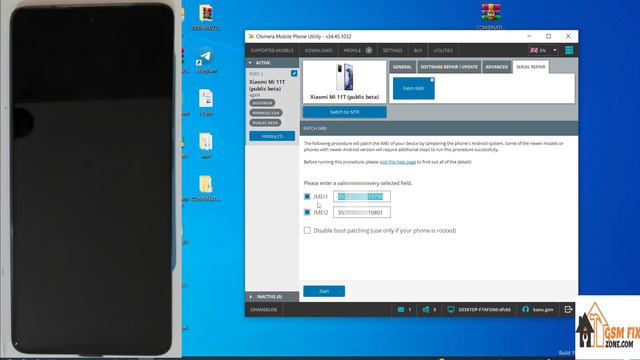This screenshot has width=640, height=360.
Task: Click the Start button
Action: (x=324, y=291)
